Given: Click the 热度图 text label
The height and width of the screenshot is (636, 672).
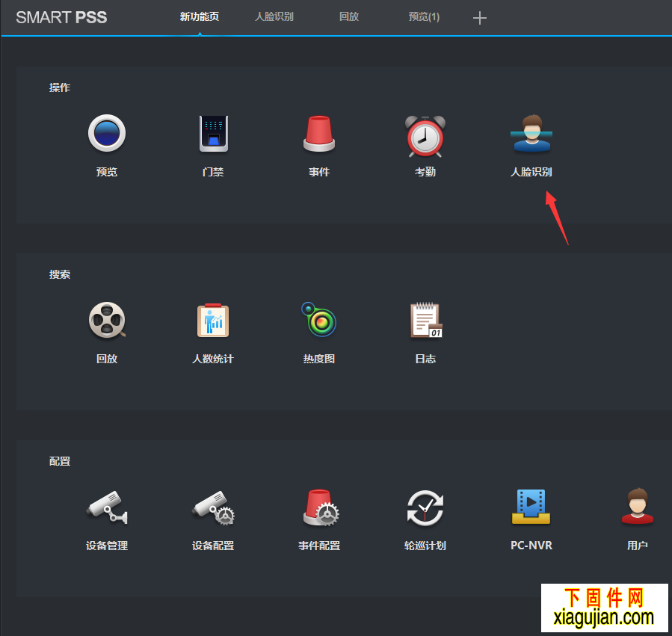Looking at the screenshot, I should coord(319,359).
